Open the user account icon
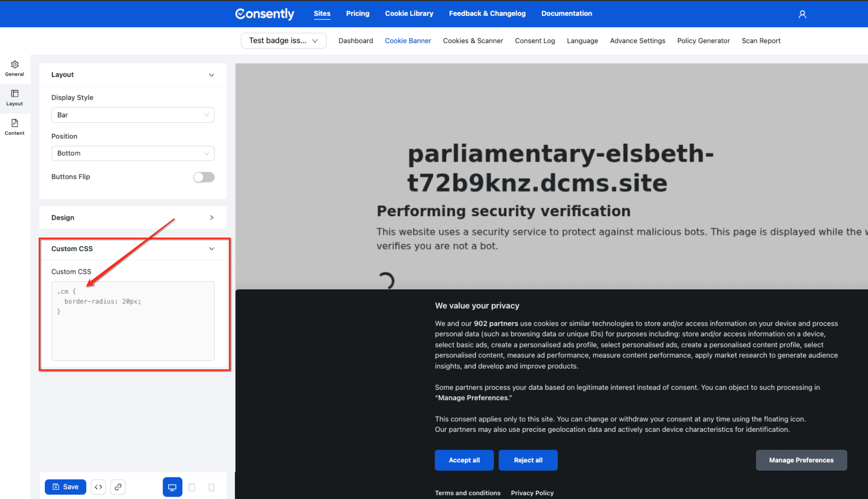The height and width of the screenshot is (499, 868). coord(802,14)
